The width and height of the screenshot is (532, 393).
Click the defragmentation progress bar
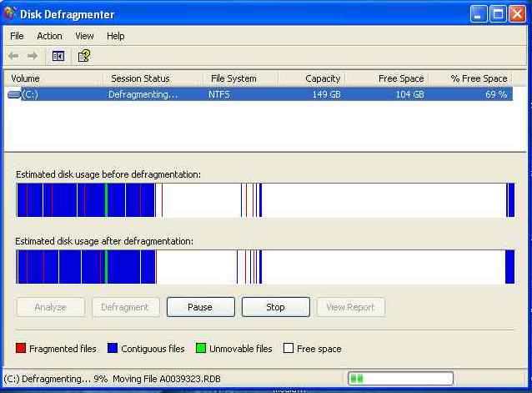coord(401,378)
